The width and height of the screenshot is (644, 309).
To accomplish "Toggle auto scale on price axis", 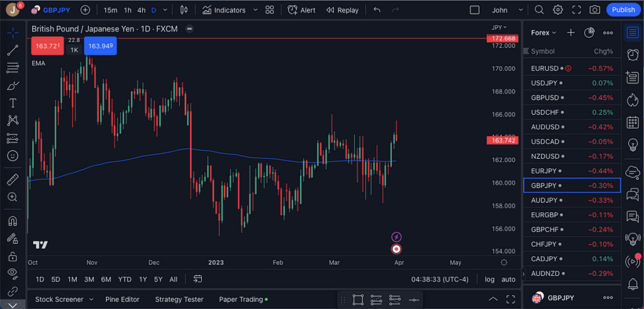I will pos(508,279).
